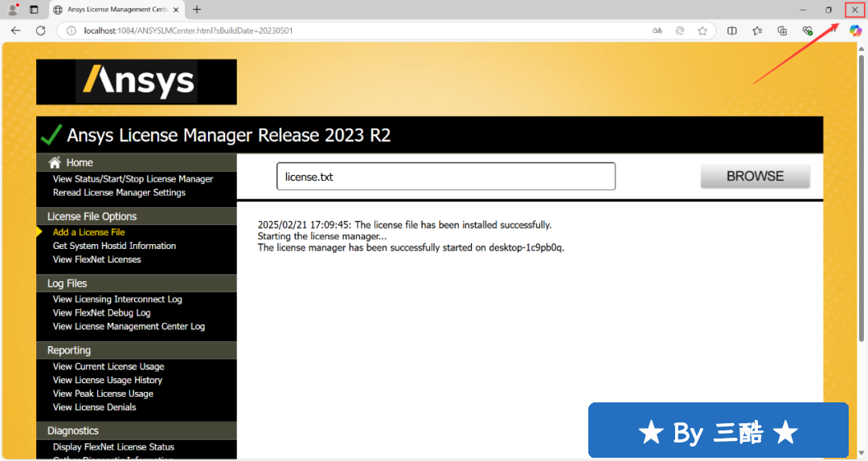Click the BROWSE button

(x=755, y=176)
